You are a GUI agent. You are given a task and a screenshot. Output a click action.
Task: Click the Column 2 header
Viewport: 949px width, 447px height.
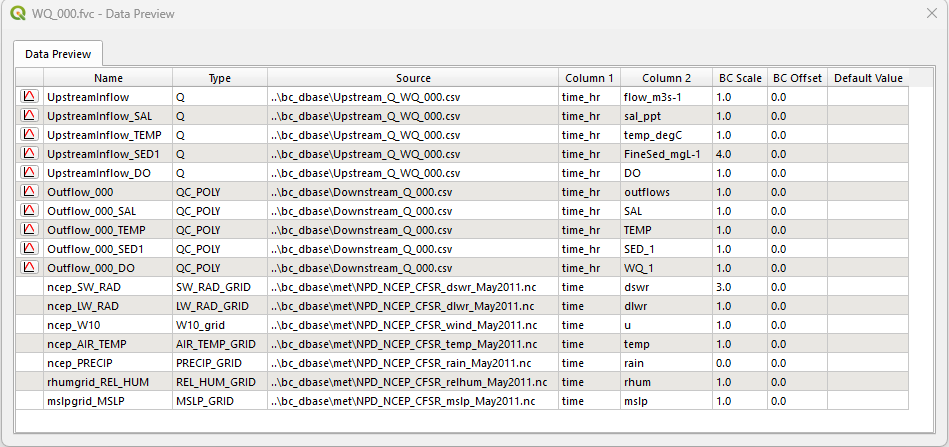[666, 78]
